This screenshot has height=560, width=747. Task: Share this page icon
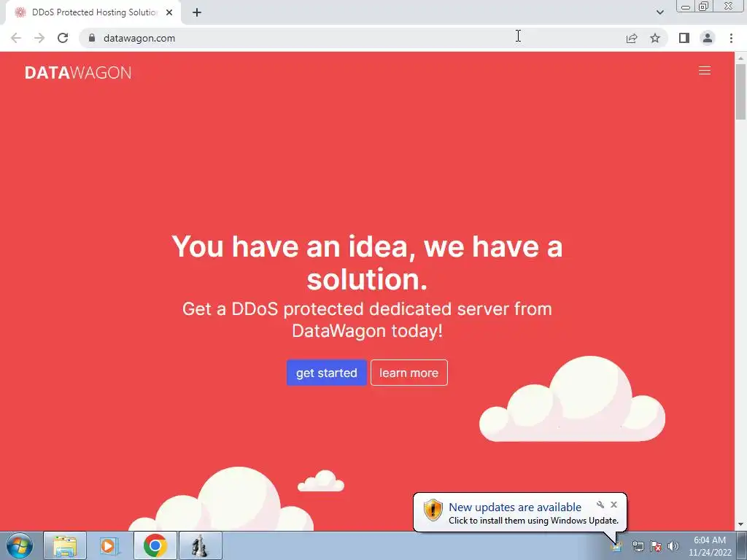[632, 38]
